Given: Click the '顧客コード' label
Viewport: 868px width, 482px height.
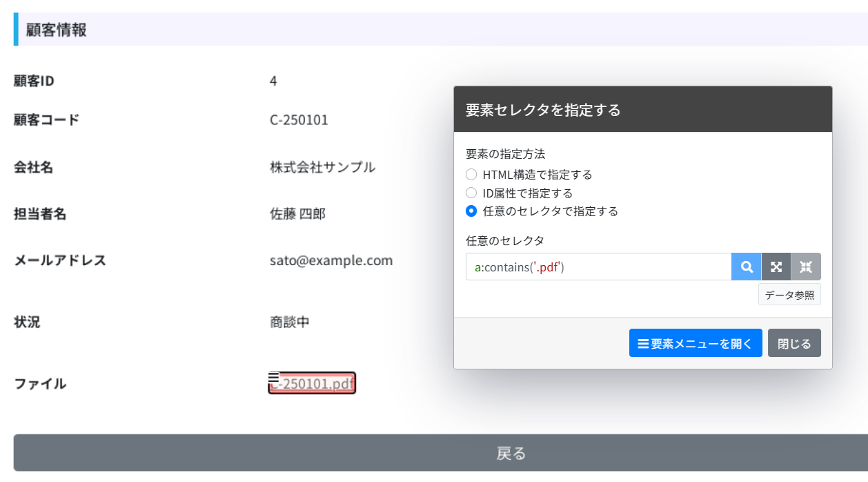Looking at the screenshot, I should (x=47, y=120).
